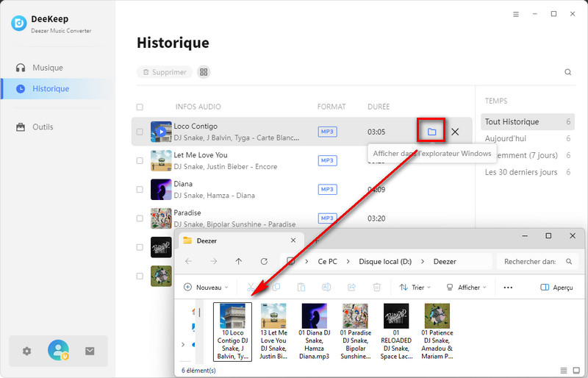Select the 01 Diana DJ Snake file
This screenshot has width=588, height=378.
click(x=315, y=332)
